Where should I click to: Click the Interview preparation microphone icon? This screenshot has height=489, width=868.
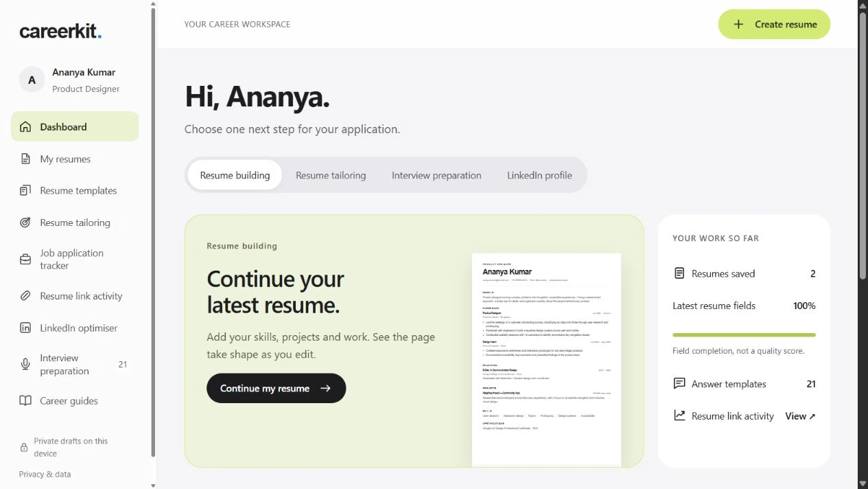point(25,364)
